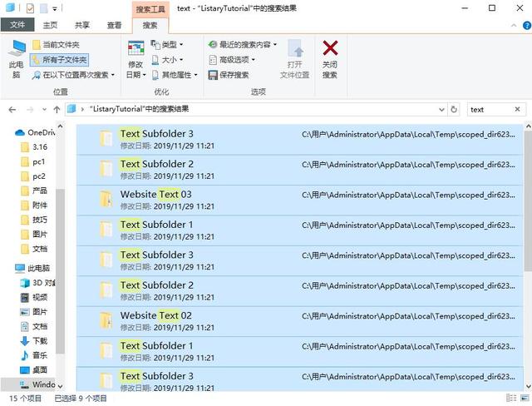This screenshot has height=406, width=532.
Task: Toggle All subfolders (所有子文件夹) option
Action: coord(59,60)
